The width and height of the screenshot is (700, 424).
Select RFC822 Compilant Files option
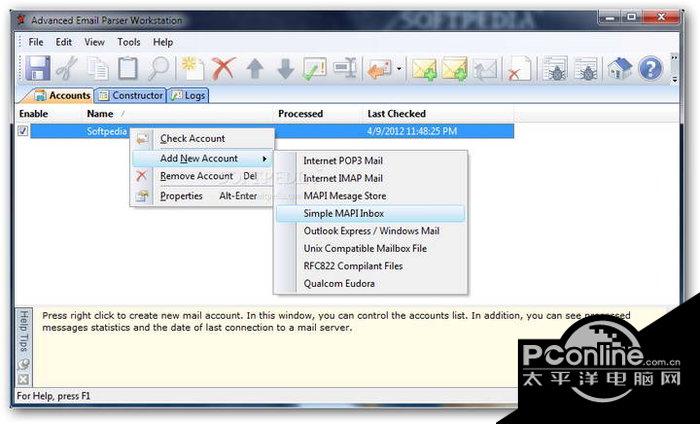pos(371,266)
